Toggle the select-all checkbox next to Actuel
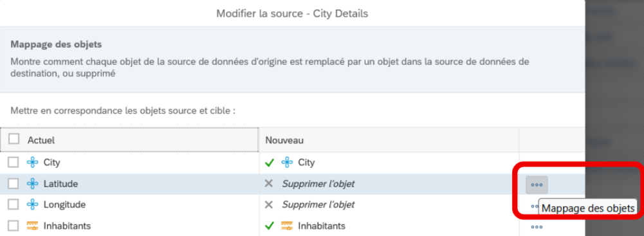 14,139
